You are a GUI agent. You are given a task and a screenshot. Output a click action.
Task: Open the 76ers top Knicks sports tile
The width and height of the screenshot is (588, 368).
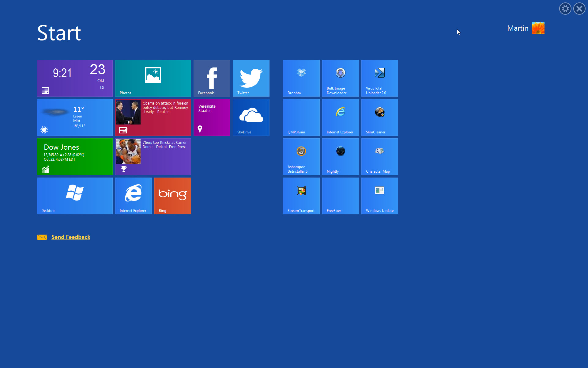[153, 157]
